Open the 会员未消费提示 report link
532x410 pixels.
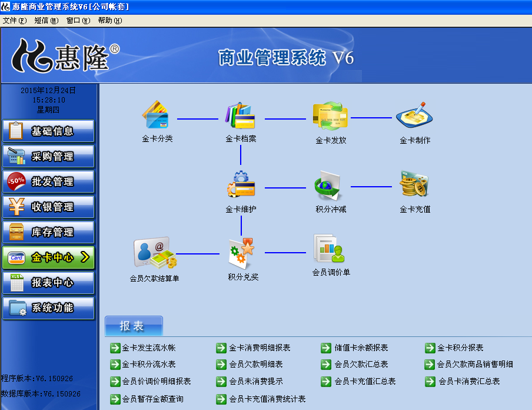pos(256,382)
